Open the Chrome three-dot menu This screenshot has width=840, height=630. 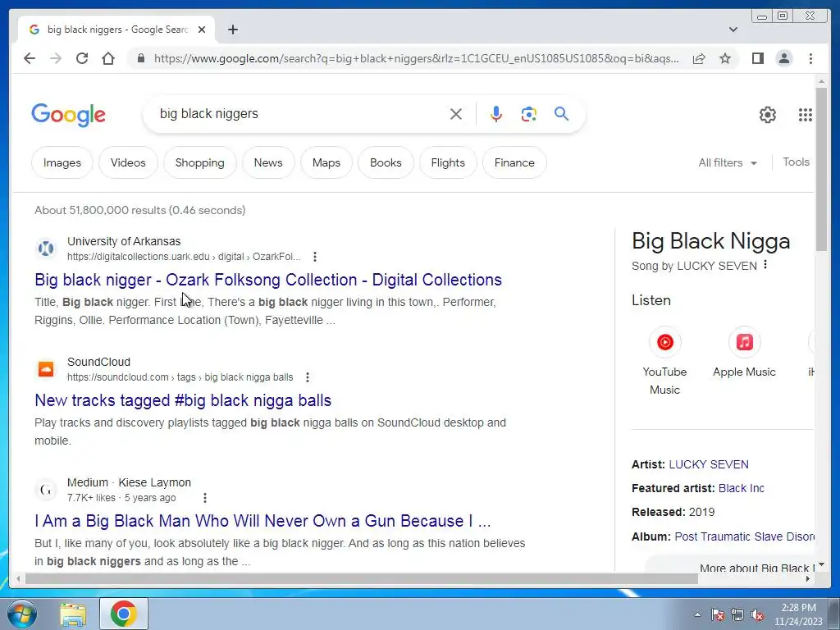[x=810, y=58]
